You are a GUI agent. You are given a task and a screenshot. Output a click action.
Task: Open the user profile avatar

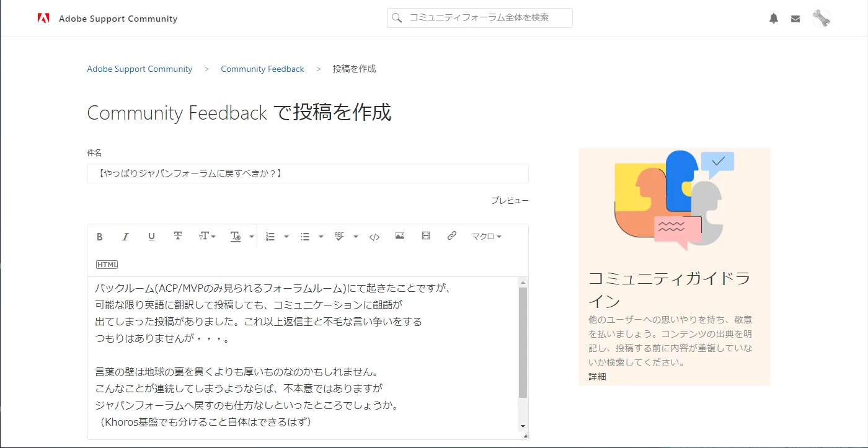pyautogui.click(x=821, y=18)
